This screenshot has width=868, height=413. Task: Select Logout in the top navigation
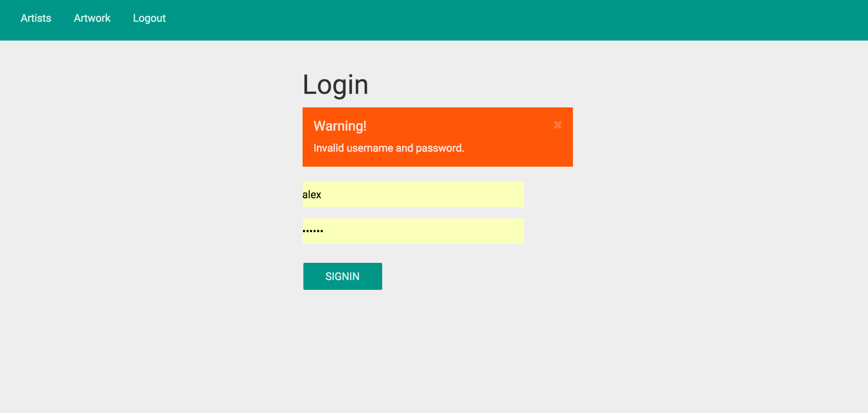[x=149, y=18]
